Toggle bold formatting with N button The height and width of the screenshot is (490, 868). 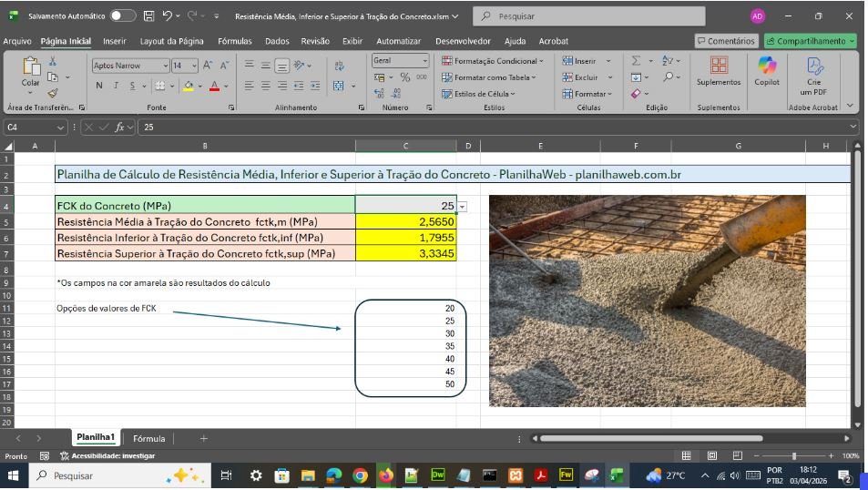98,86
